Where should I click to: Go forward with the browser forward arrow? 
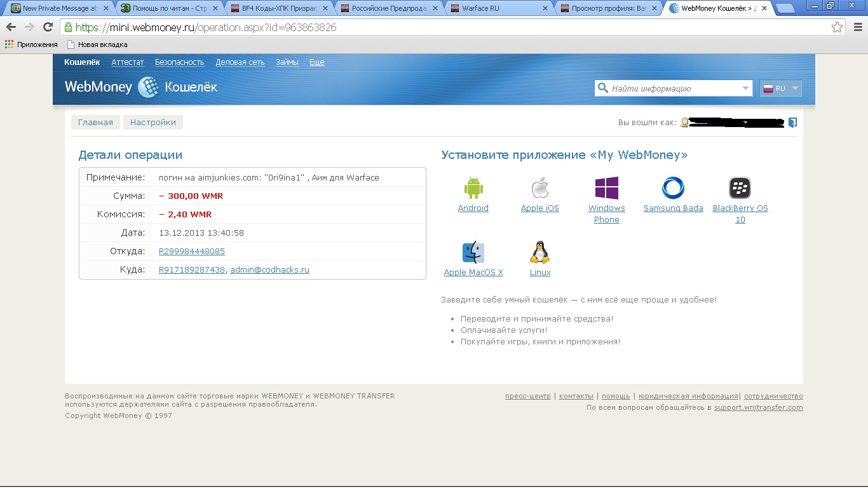[x=29, y=27]
